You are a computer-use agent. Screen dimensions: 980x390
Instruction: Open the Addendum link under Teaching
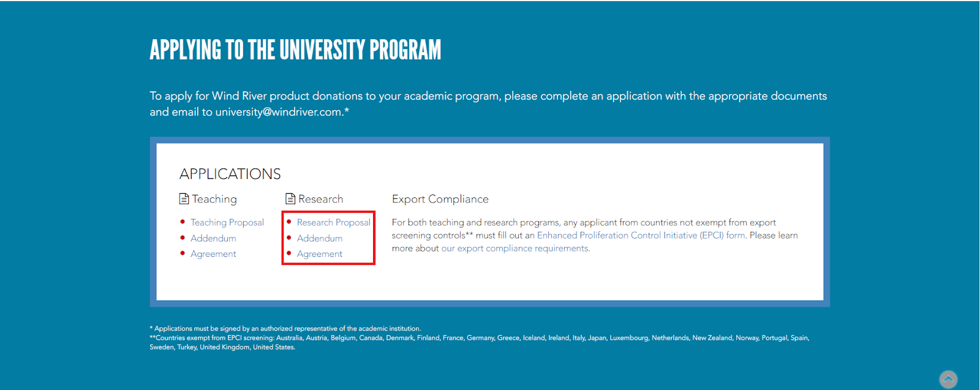tap(213, 238)
